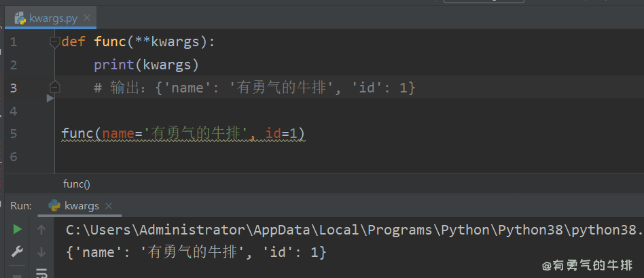Close the kwargs.py editor tab
The height and width of the screenshot is (278, 644).
coord(87,18)
